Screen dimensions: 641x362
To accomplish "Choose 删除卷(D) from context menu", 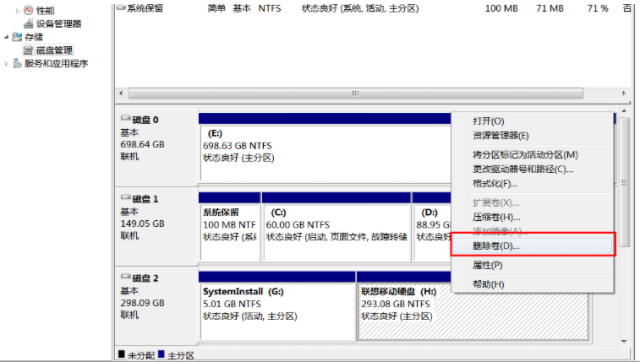I will click(532, 246).
